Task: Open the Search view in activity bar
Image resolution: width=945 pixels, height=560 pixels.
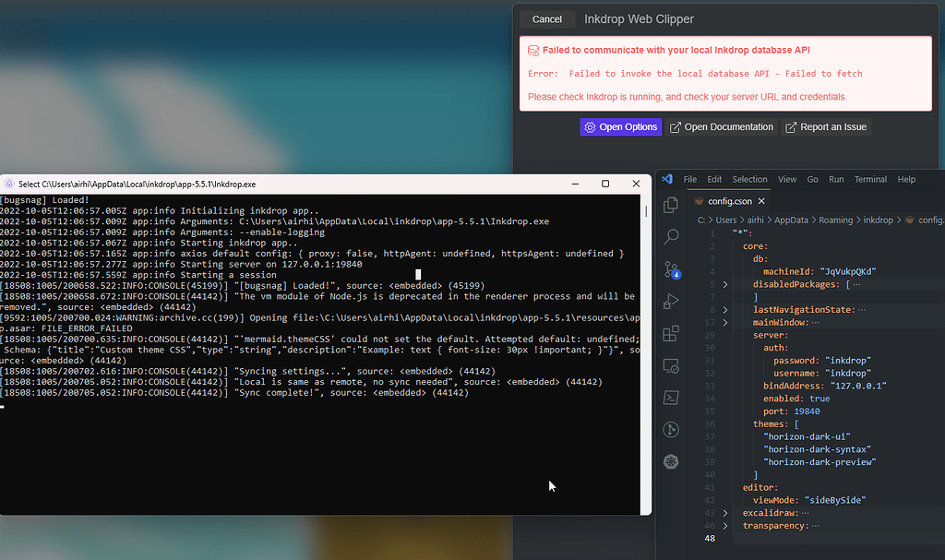Action: [x=672, y=237]
